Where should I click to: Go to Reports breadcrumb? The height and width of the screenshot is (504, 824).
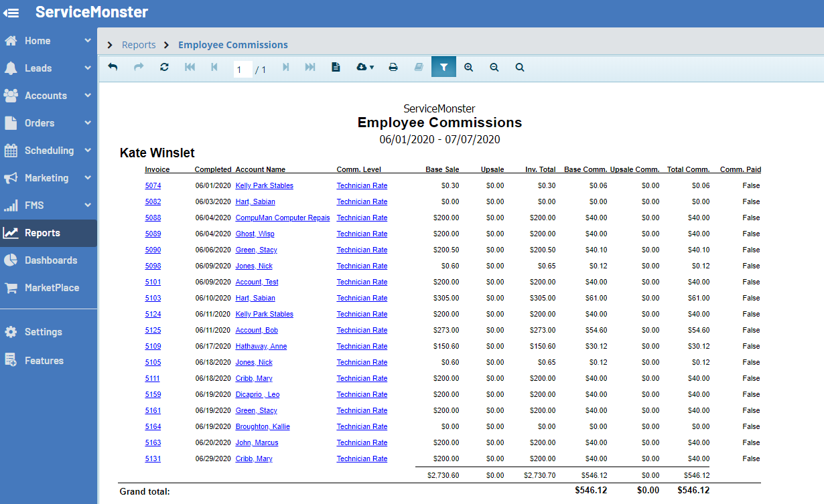pyautogui.click(x=139, y=45)
